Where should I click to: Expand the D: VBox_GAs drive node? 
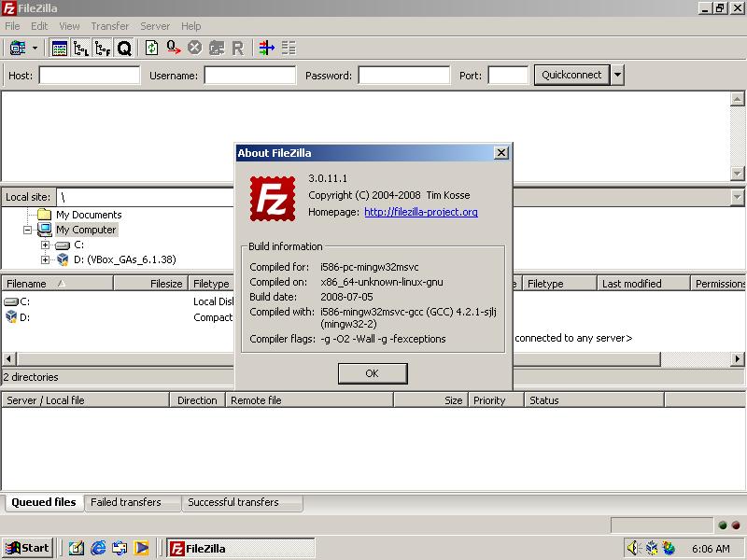coord(45,259)
